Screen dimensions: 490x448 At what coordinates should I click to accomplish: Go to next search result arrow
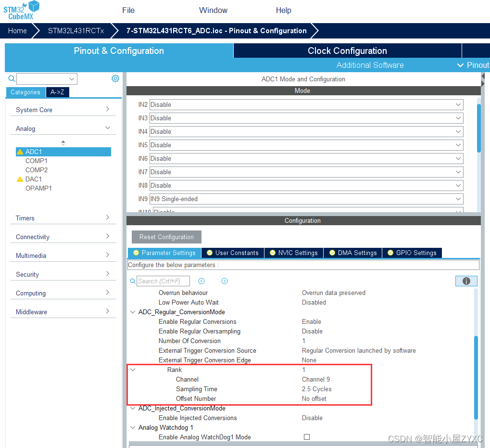pos(225,281)
